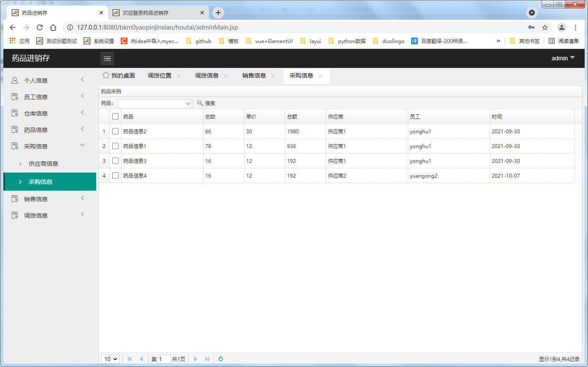Expand 销售信息 menu chevron
The image size is (588, 367).
coord(82,198)
